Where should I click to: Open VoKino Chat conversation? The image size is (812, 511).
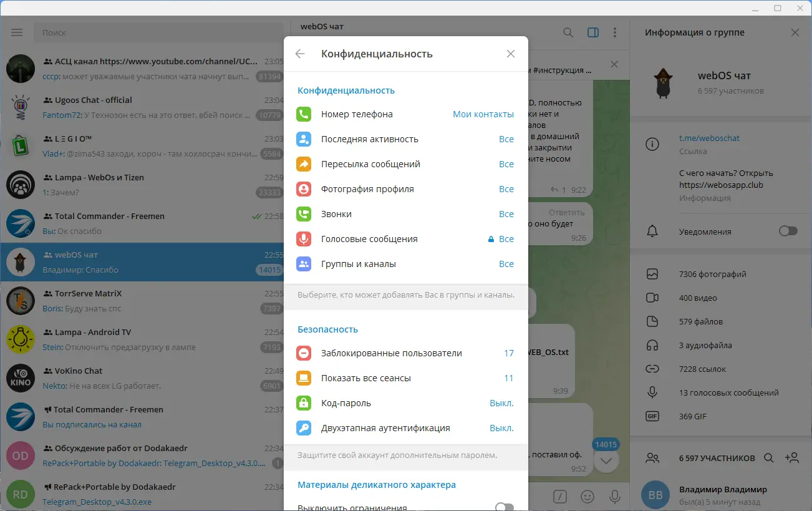coord(142,378)
